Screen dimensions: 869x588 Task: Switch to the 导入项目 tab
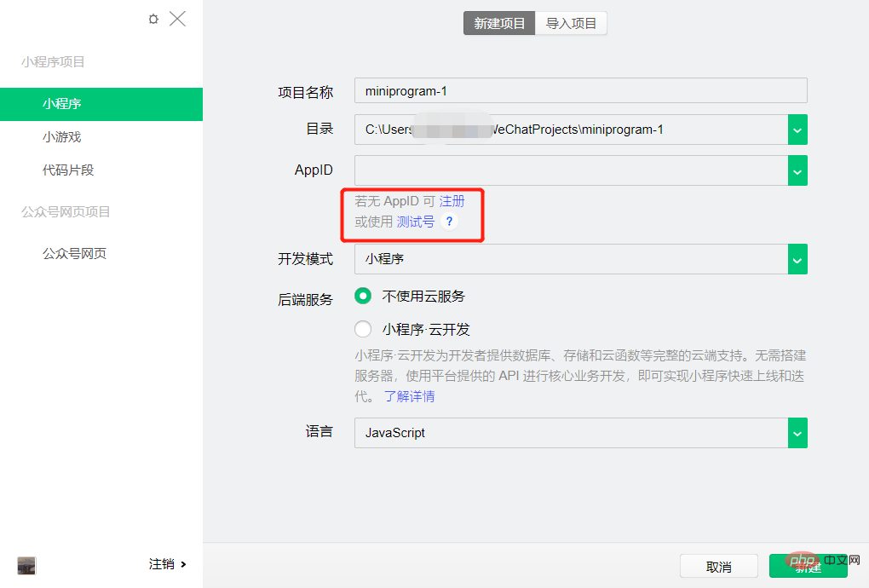[x=570, y=23]
